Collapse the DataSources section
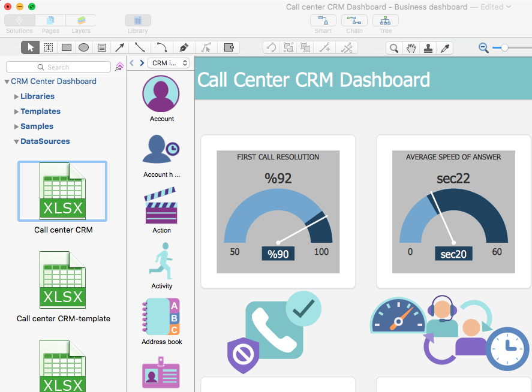This screenshot has height=392, width=532. [x=16, y=142]
